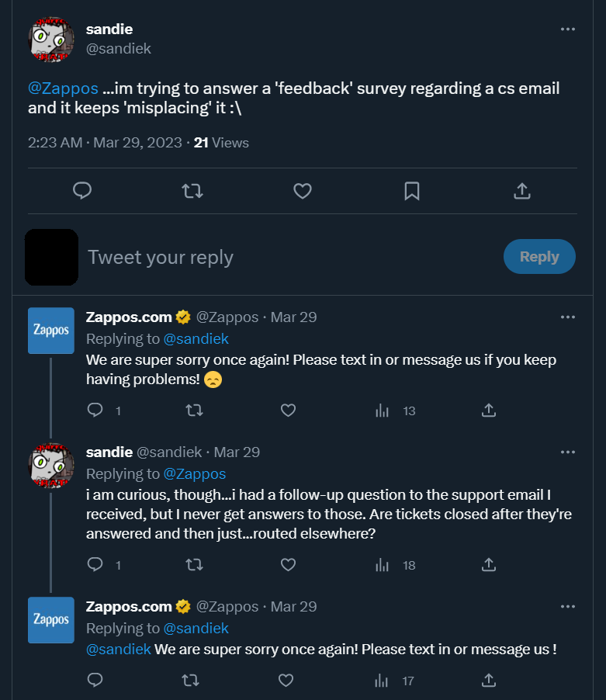Open more options on sandie's follow-up reply
Viewport: 606px width, 700px height.
[x=567, y=452]
